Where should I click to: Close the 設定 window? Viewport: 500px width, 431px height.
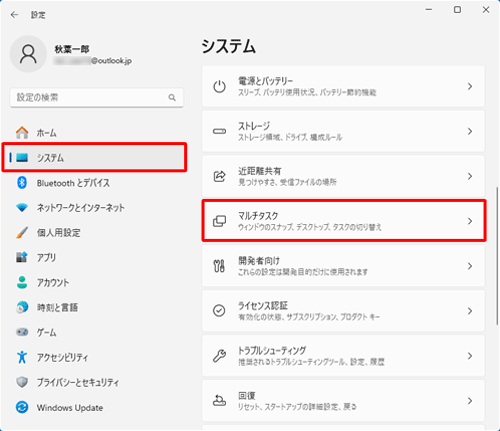pyautogui.click(x=486, y=10)
